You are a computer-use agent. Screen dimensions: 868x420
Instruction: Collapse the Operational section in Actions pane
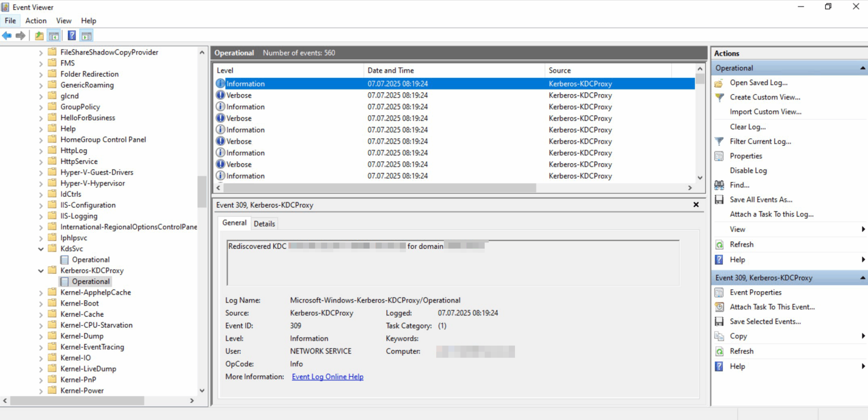[863, 67]
